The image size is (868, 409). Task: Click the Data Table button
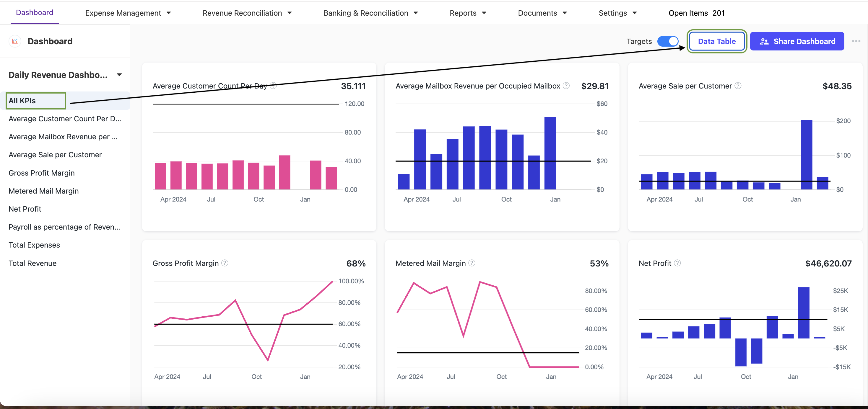[717, 41]
